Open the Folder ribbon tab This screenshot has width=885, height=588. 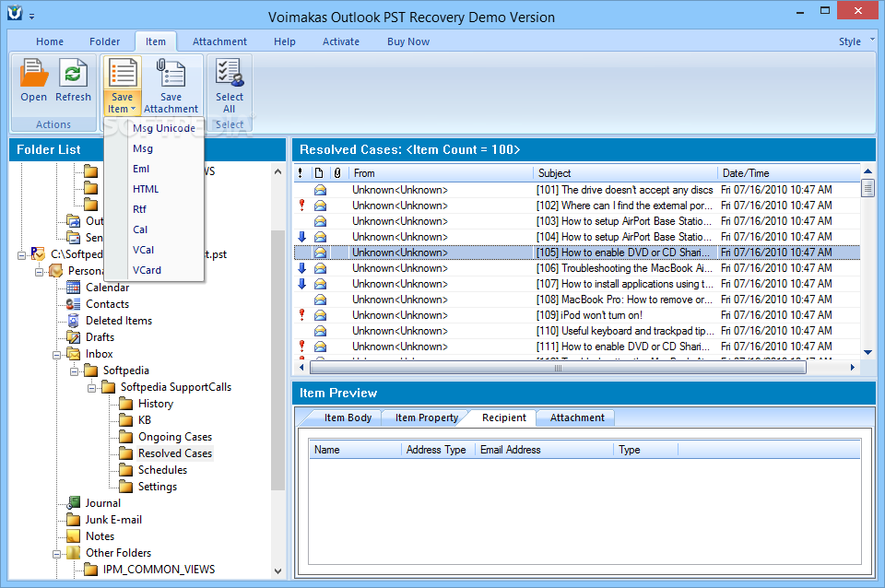coord(104,41)
